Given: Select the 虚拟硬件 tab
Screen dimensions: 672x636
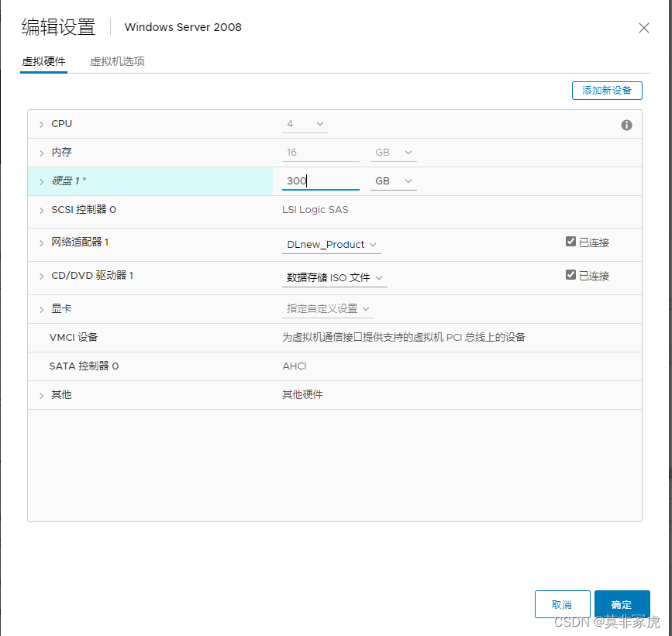Looking at the screenshot, I should click(x=43, y=62).
